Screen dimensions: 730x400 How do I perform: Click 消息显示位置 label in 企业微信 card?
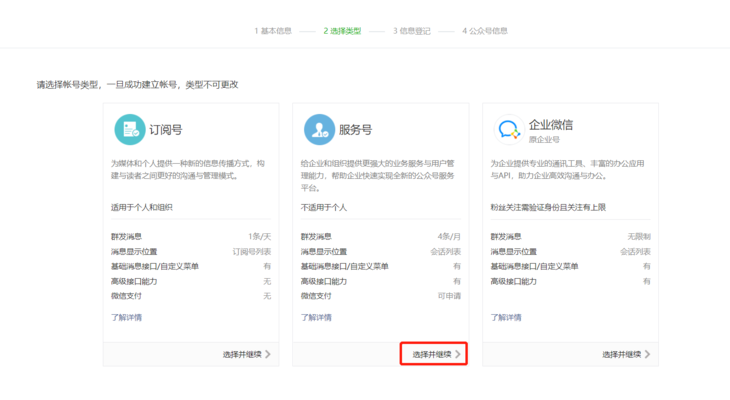(x=514, y=251)
